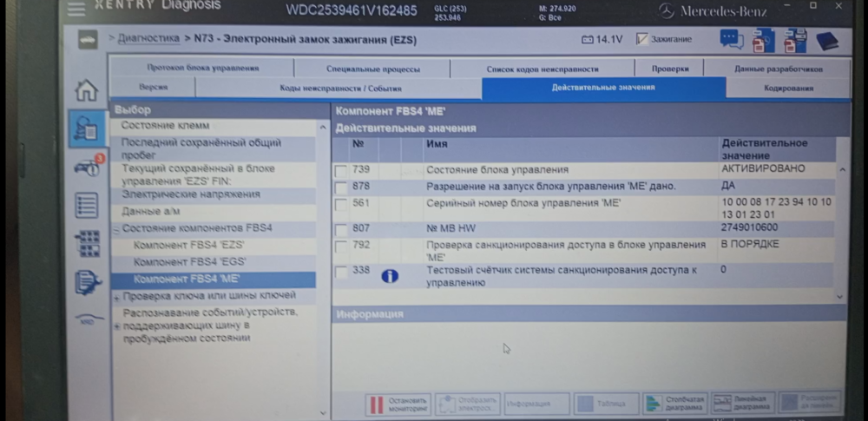Click the Имя column header

pos(437,144)
